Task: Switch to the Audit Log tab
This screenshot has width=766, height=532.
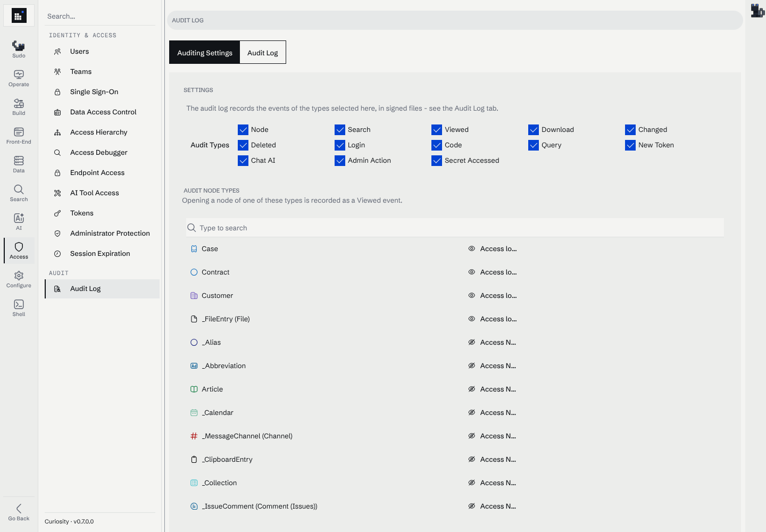Action: click(x=263, y=53)
